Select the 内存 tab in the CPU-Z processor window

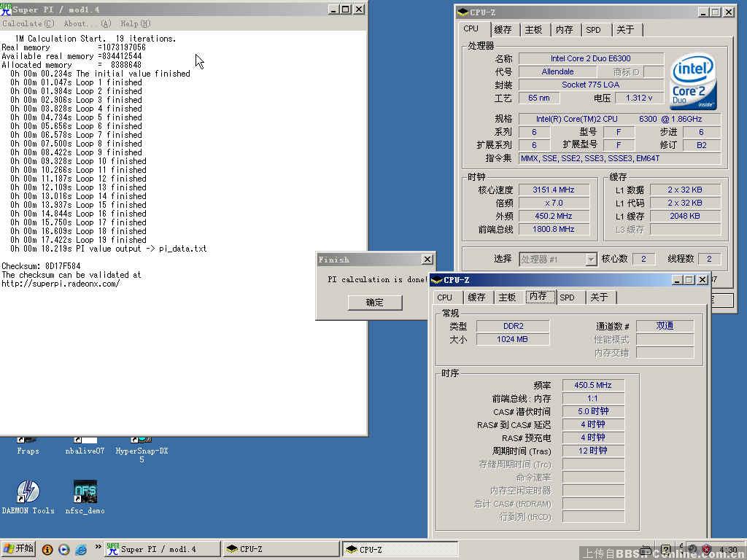coord(565,29)
